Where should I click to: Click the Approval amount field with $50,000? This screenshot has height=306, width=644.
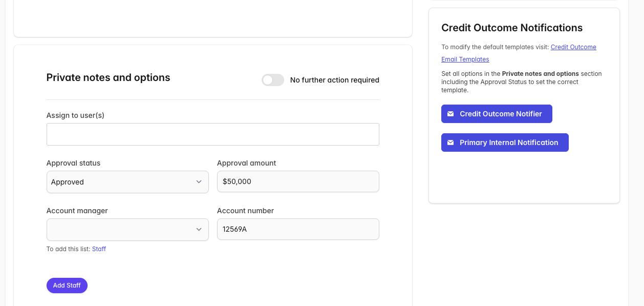[x=298, y=181]
